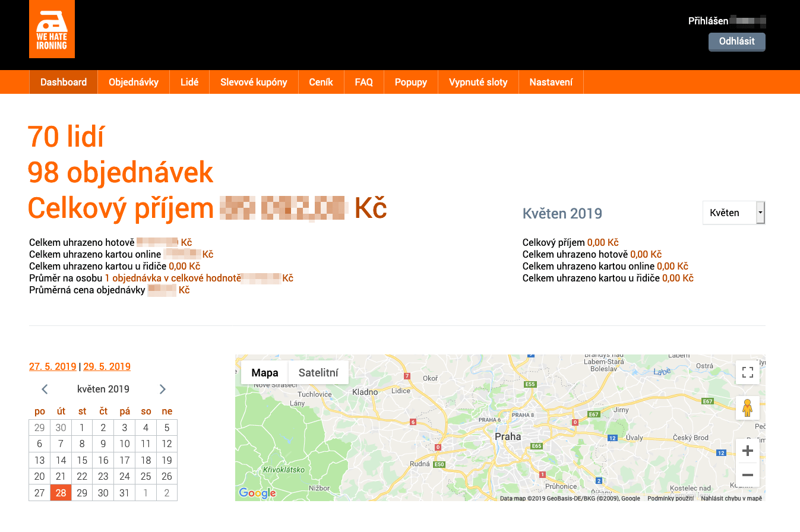Click Nahlásit chybu v mapě link
This screenshot has height=532, width=800.
tap(732, 498)
